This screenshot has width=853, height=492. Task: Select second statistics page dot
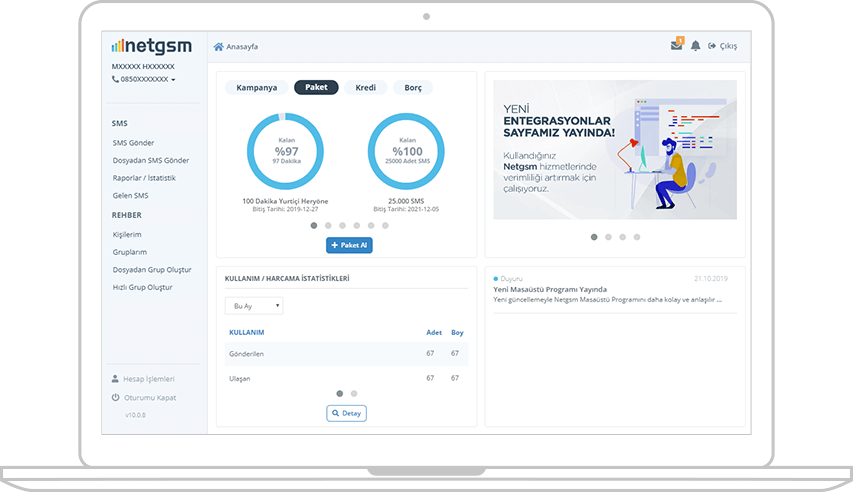(354, 393)
